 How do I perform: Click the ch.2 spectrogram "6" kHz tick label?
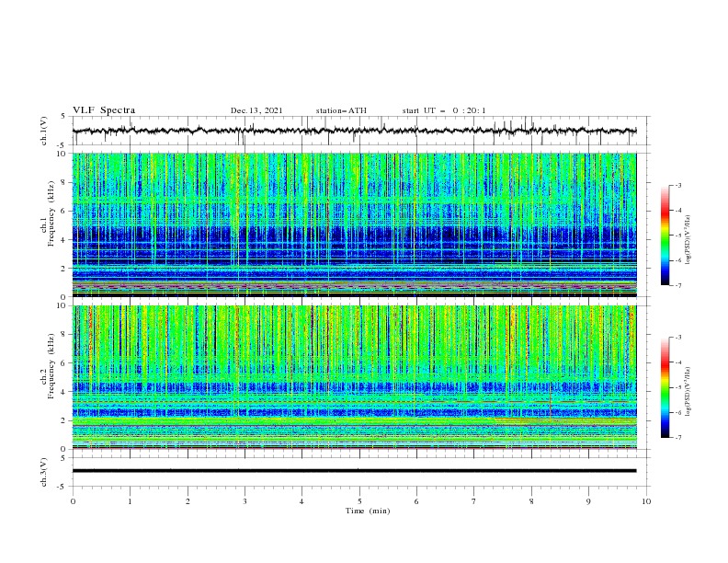click(64, 363)
